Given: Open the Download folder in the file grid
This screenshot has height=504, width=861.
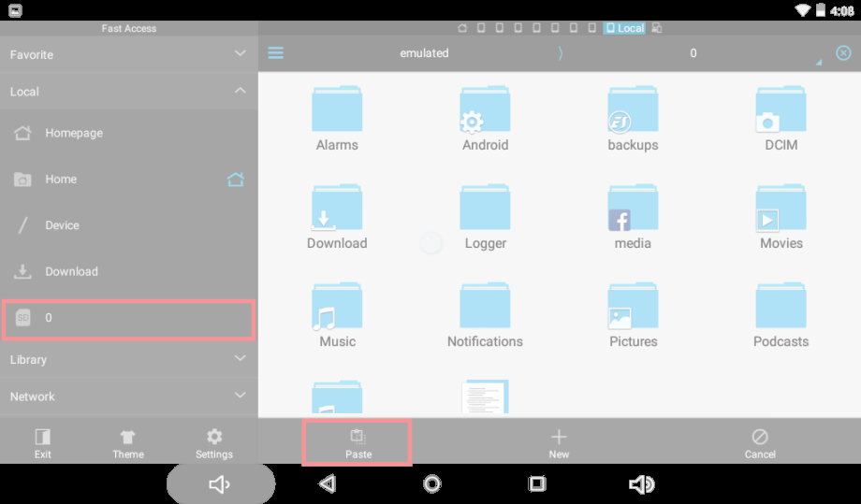Looking at the screenshot, I should click(337, 217).
